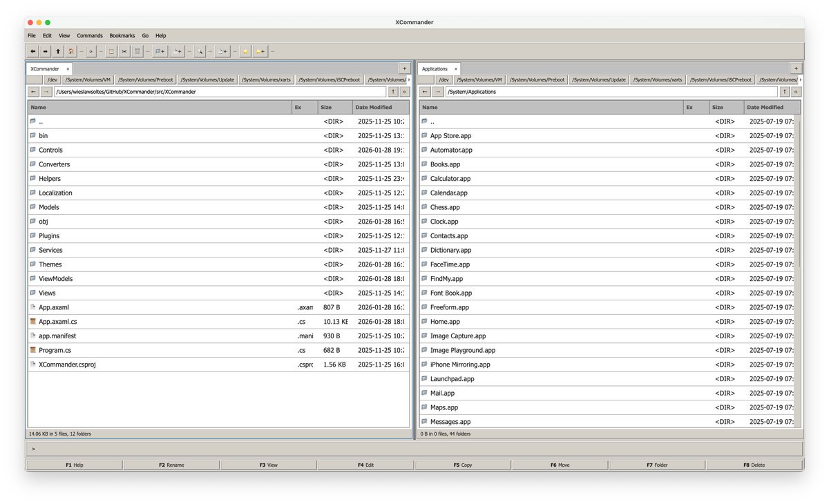Select the ViewModels folder row
Image resolution: width=829 pixels, height=504 pixels.
tap(218, 279)
